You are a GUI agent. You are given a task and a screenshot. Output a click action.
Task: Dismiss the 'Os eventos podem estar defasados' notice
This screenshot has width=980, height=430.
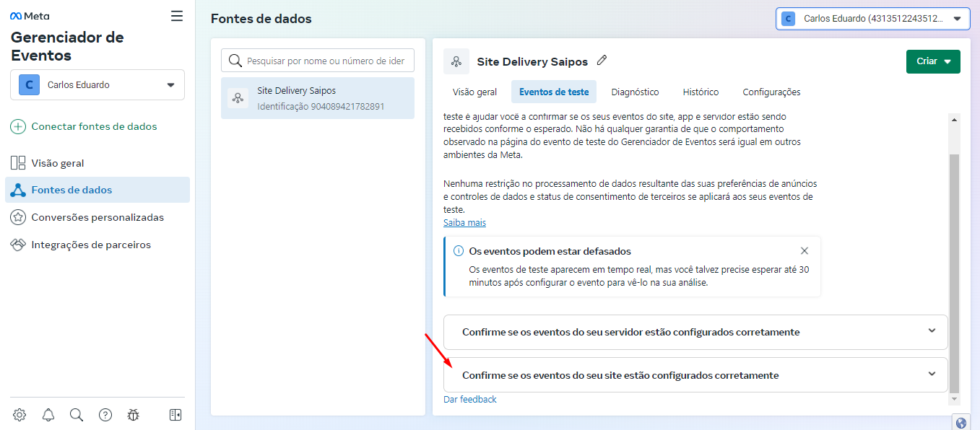(805, 251)
